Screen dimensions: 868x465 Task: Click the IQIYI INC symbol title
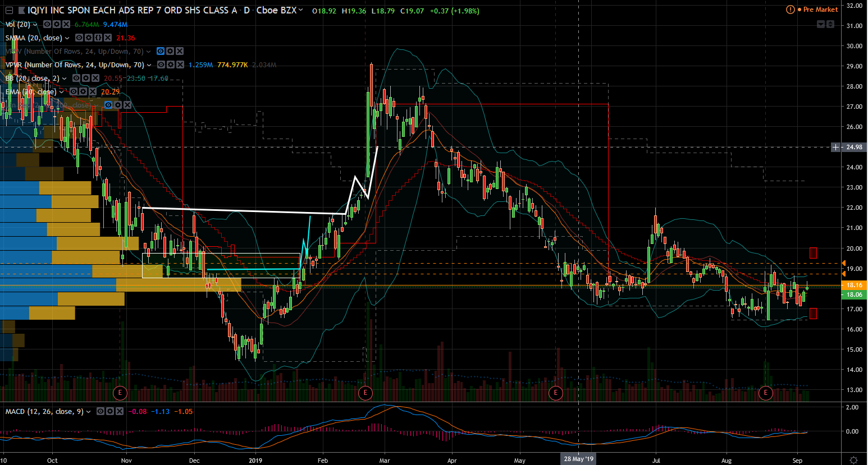133,11
